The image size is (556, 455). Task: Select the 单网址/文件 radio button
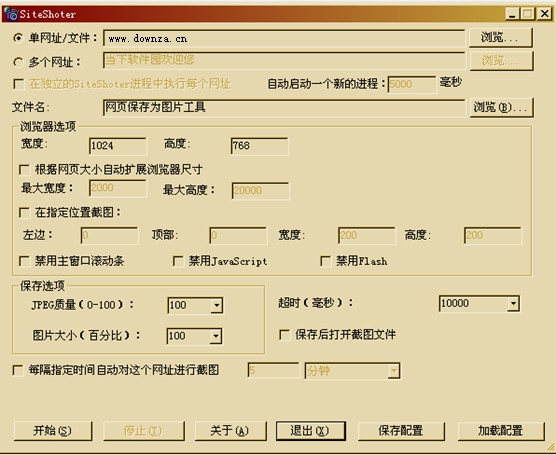[18, 38]
